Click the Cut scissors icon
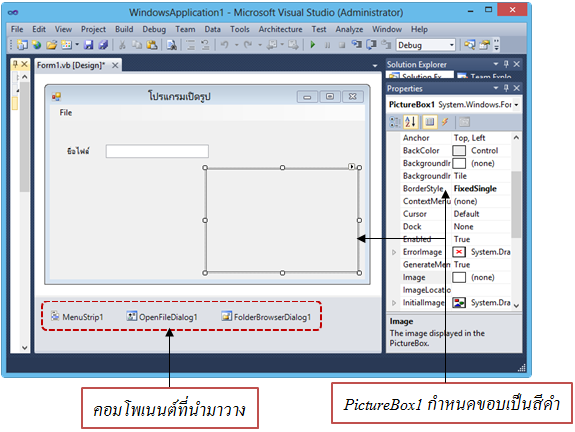Screen dimensions: 575x432 [x=122, y=45]
